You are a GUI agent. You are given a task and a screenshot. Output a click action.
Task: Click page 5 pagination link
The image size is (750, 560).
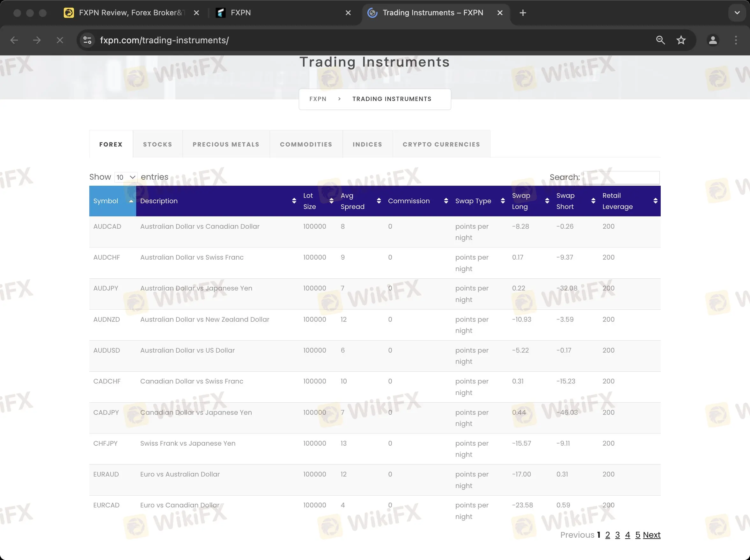[637, 535]
